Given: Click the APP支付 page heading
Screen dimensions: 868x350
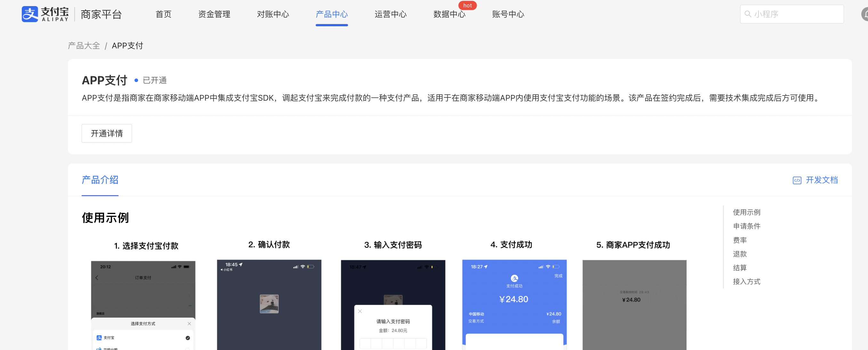Looking at the screenshot, I should pos(104,80).
